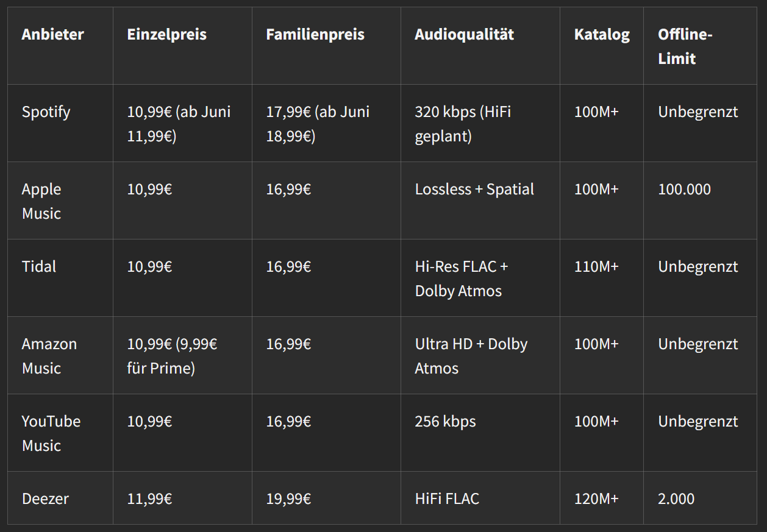Image resolution: width=767 pixels, height=532 pixels.
Task: Select the Tidal provider cell
Action: [x=39, y=267]
